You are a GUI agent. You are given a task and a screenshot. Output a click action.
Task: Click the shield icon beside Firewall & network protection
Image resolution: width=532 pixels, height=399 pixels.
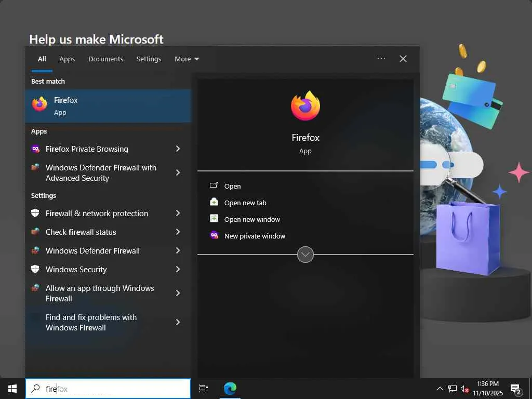(35, 213)
